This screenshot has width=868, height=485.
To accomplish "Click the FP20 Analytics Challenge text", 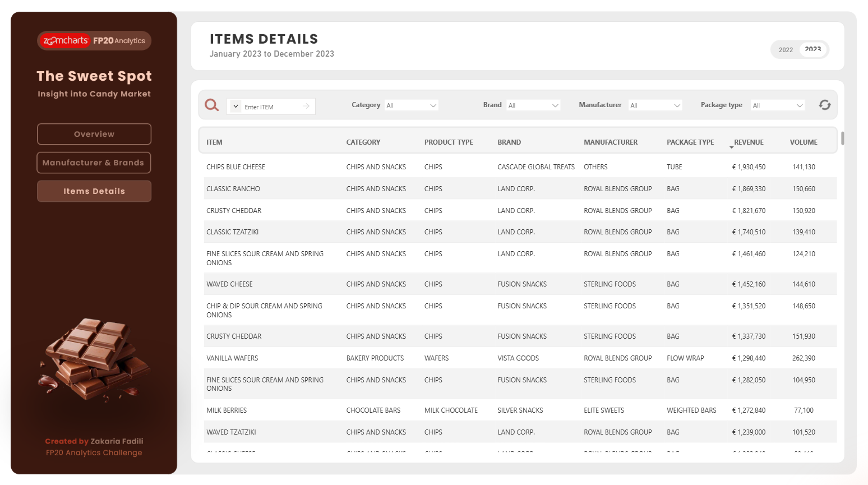I will [x=94, y=452].
